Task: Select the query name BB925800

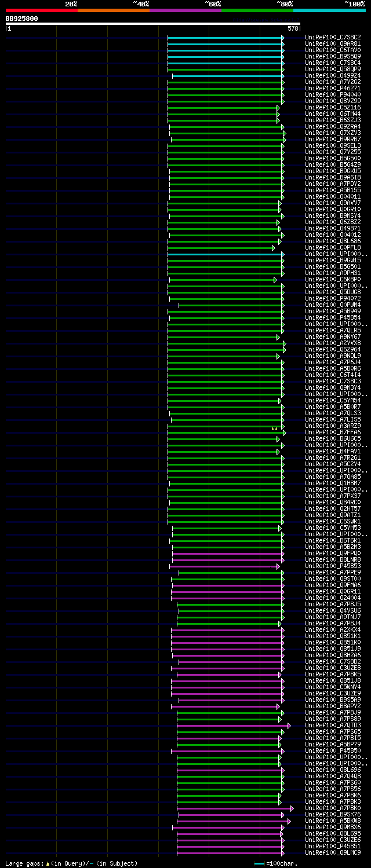Action: coord(22,19)
